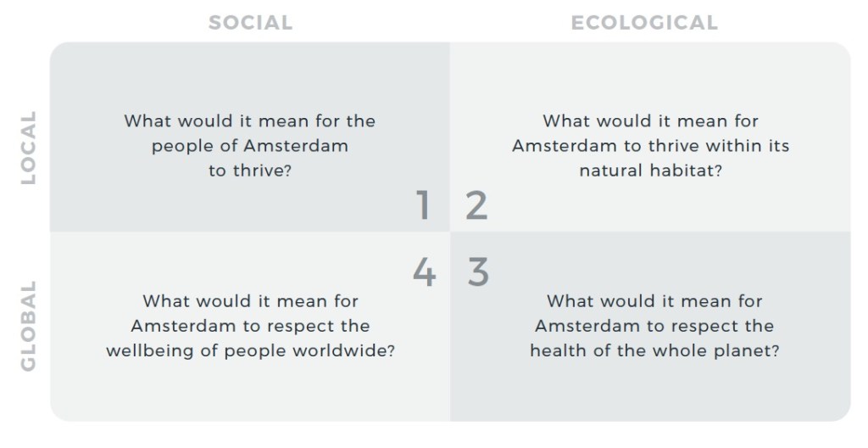Click the line "What would it mean for the"

250,120
